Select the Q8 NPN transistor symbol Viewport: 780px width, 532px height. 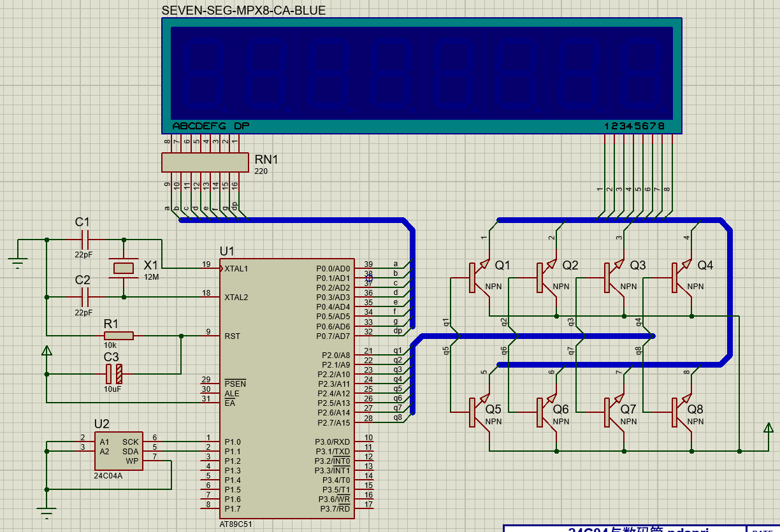pyautogui.click(x=682, y=412)
